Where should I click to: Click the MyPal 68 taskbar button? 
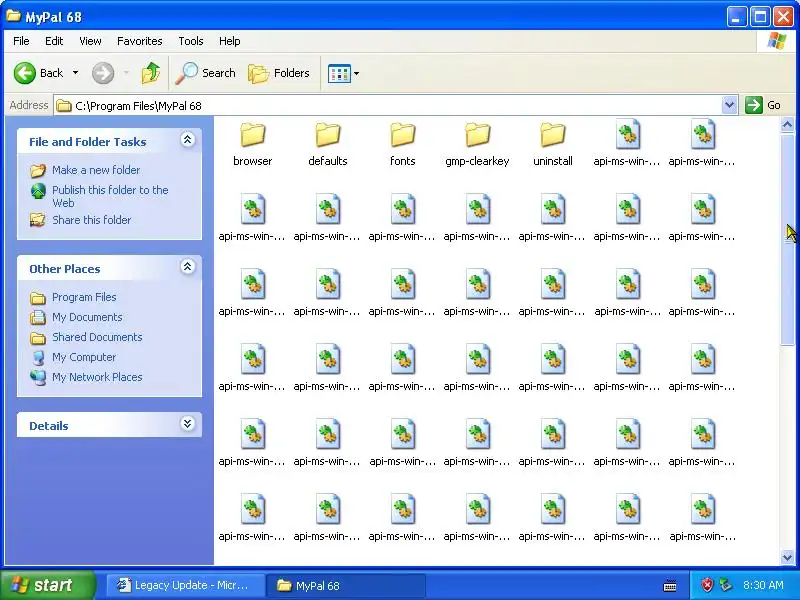pyautogui.click(x=346, y=585)
